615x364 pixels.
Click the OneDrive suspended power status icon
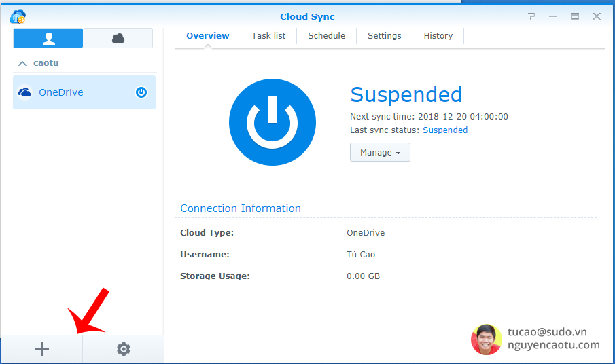(141, 92)
